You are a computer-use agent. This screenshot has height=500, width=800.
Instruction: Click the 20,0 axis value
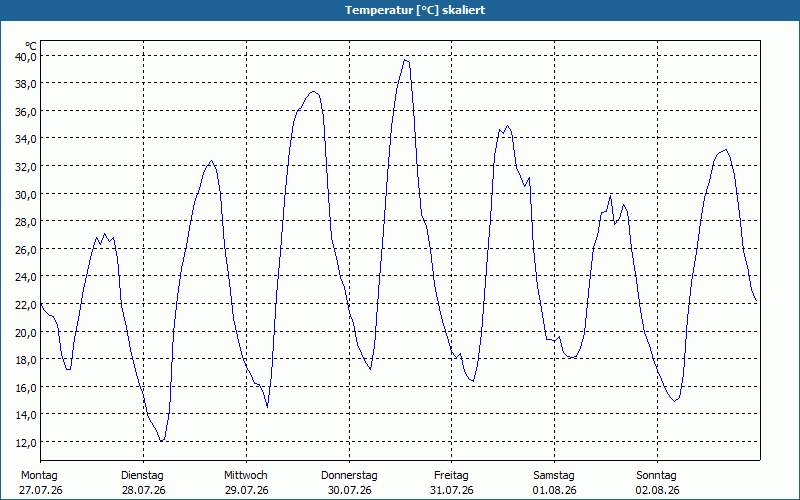point(26,333)
